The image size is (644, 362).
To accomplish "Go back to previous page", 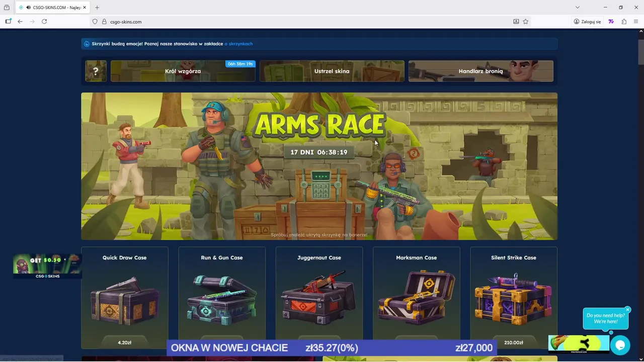I will click(x=20, y=22).
